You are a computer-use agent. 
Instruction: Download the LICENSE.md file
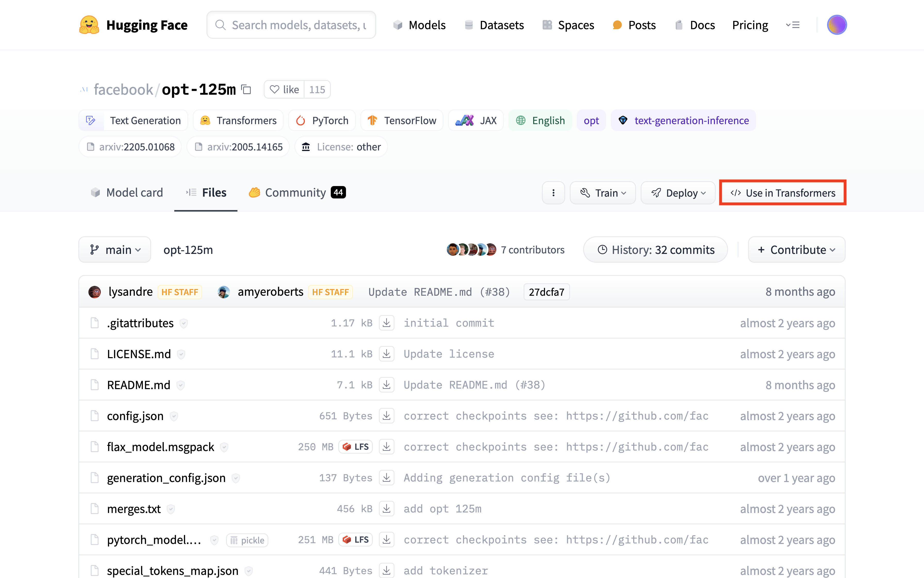pos(386,354)
